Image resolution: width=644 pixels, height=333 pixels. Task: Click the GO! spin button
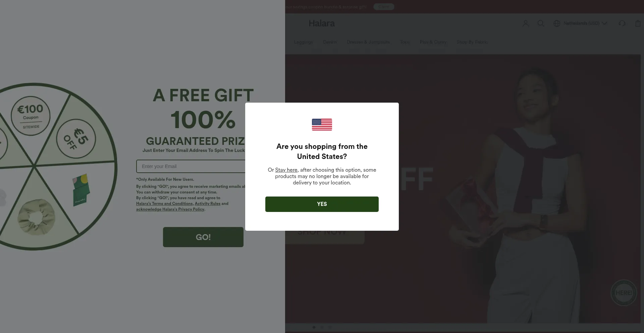click(x=203, y=237)
